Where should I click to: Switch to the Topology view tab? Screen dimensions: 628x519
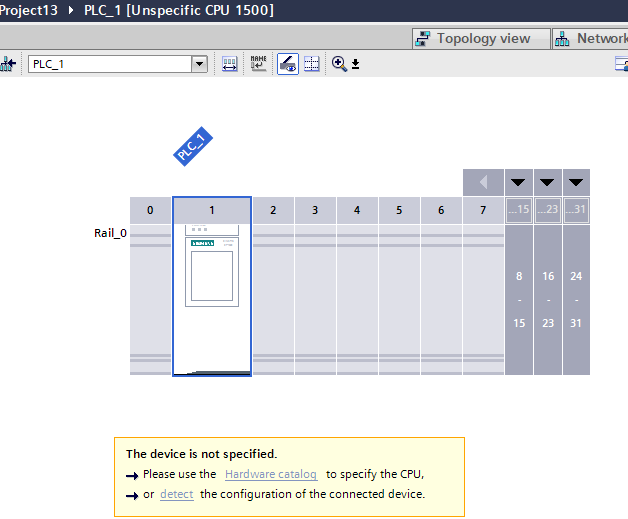[481, 38]
